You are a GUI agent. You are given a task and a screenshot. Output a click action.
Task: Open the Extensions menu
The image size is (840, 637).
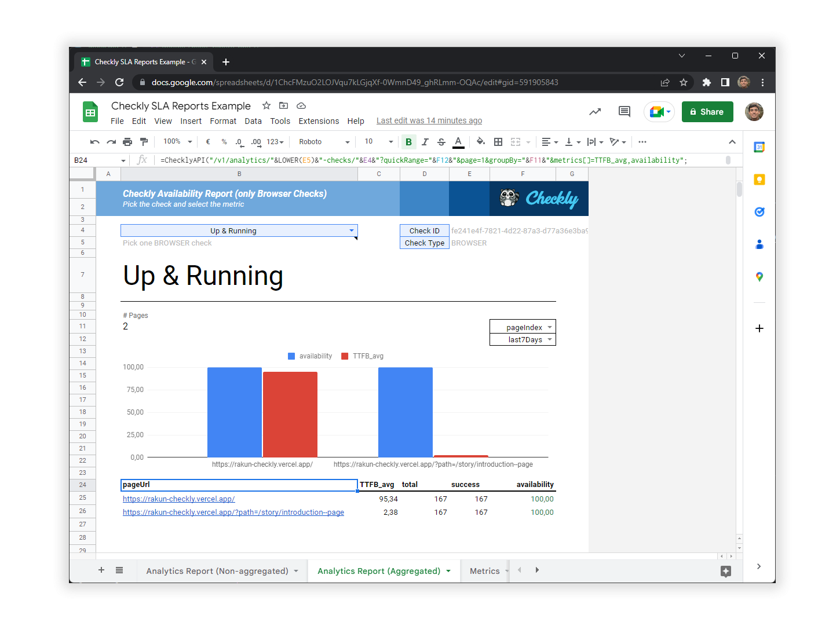[319, 121]
